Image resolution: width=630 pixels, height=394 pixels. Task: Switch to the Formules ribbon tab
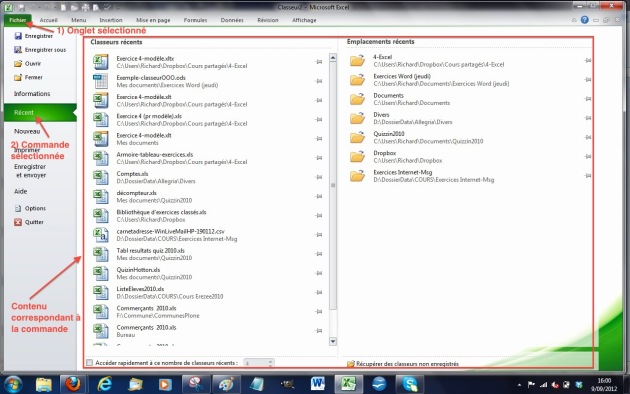tap(195, 20)
